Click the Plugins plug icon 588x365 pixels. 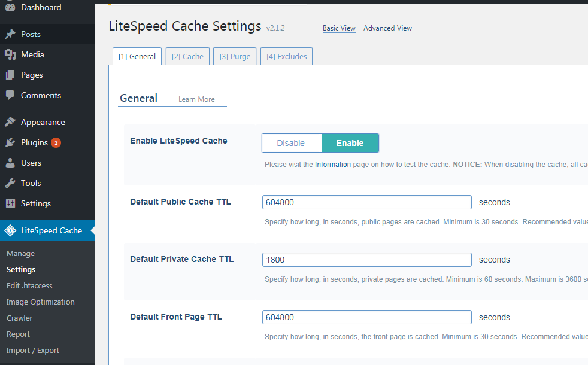point(10,142)
